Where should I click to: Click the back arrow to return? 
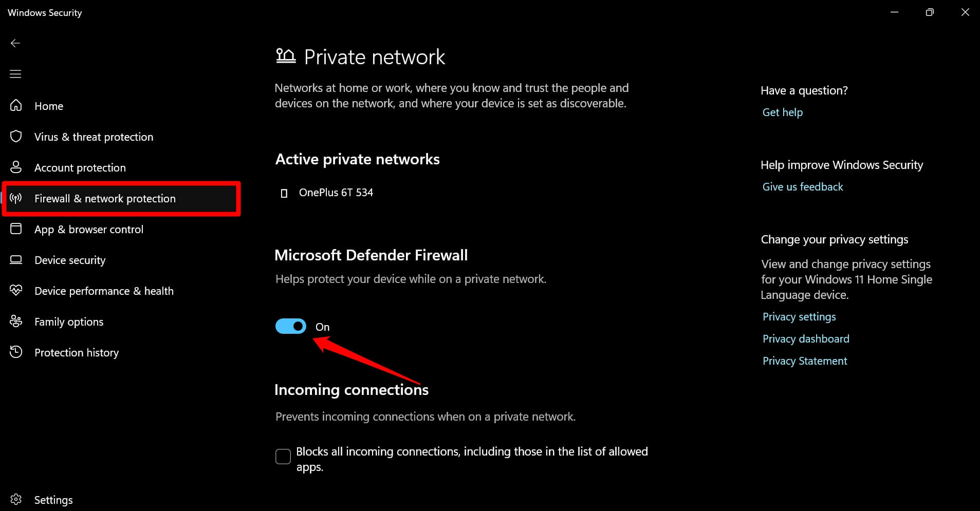15,43
